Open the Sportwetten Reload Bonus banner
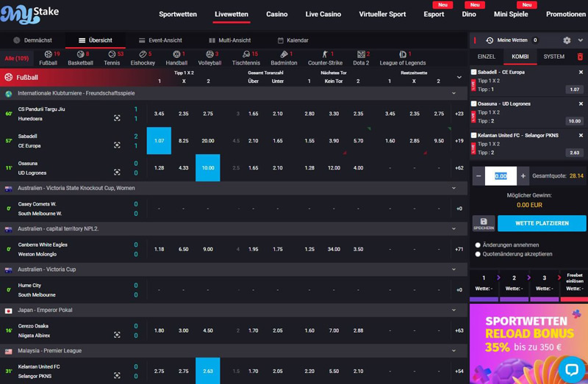The width and height of the screenshot is (588, 384). click(528, 344)
